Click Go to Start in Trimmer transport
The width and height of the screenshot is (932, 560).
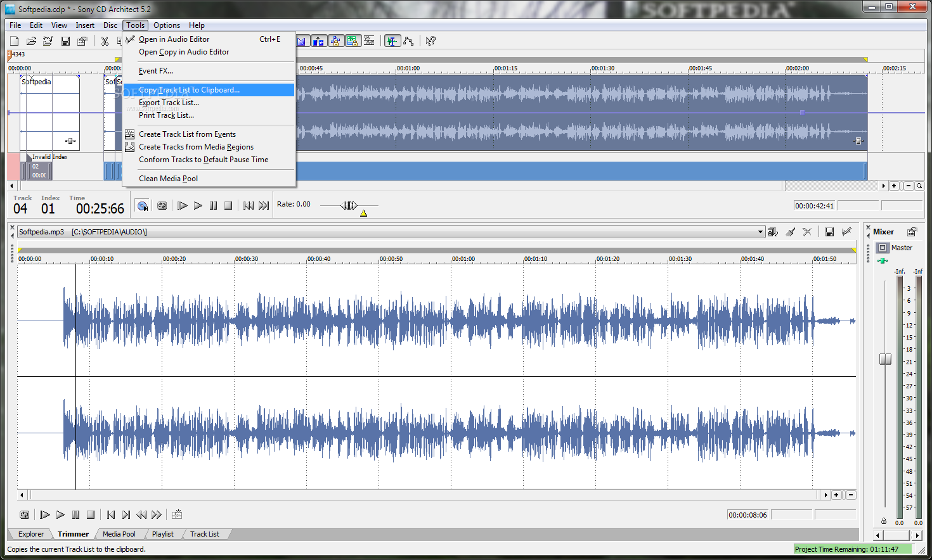(x=111, y=515)
